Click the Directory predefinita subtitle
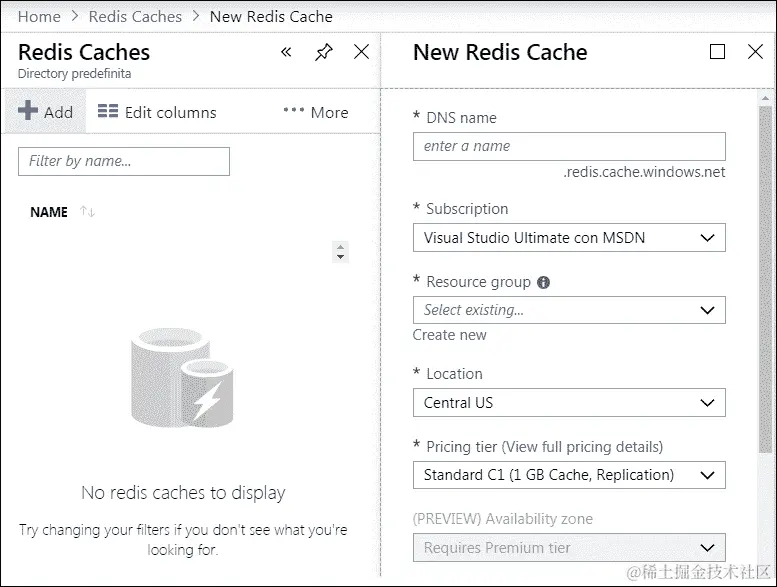This screenshot has width=777, height=587. coord(74,74)
